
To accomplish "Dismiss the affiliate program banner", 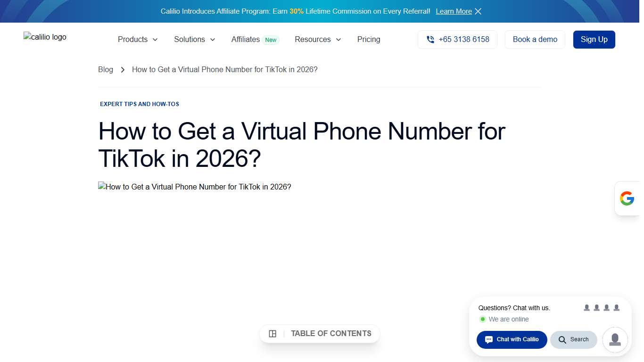I will coord(478,11).
